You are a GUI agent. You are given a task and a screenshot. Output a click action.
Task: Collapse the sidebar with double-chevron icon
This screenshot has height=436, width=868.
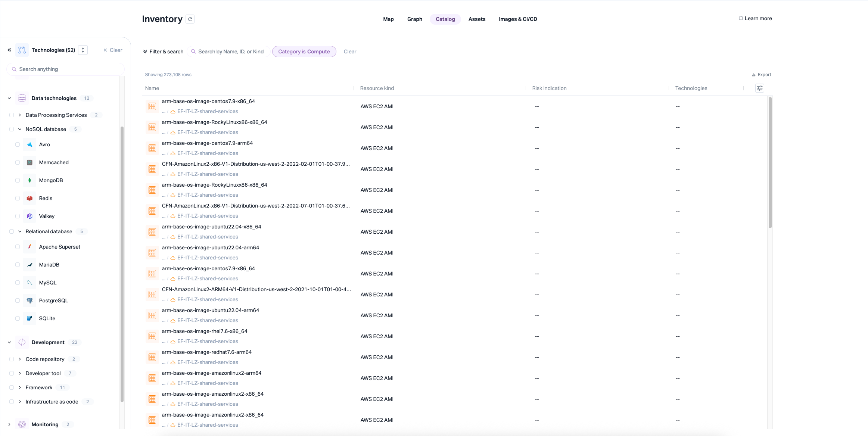pyautogui.click(x=9, y=50)
